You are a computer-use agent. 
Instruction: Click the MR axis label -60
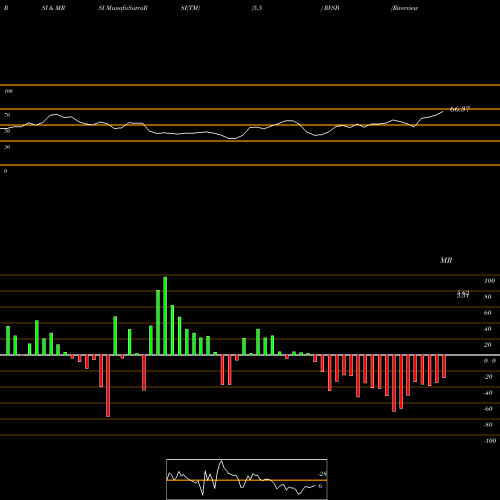click(x=488, y=409)
